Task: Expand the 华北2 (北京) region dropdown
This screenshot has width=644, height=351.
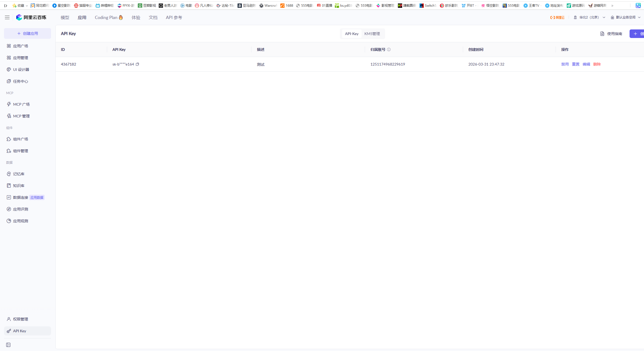Action: (x=589, y=17)
